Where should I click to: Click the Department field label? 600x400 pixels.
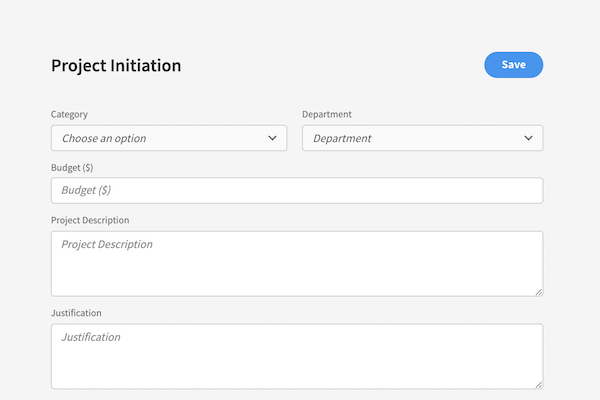point(327,115)
